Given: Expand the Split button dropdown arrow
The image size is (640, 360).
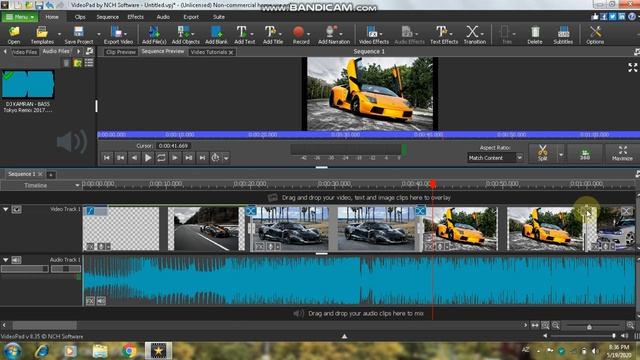Looking at the screenshot, I should click(561, 154).
